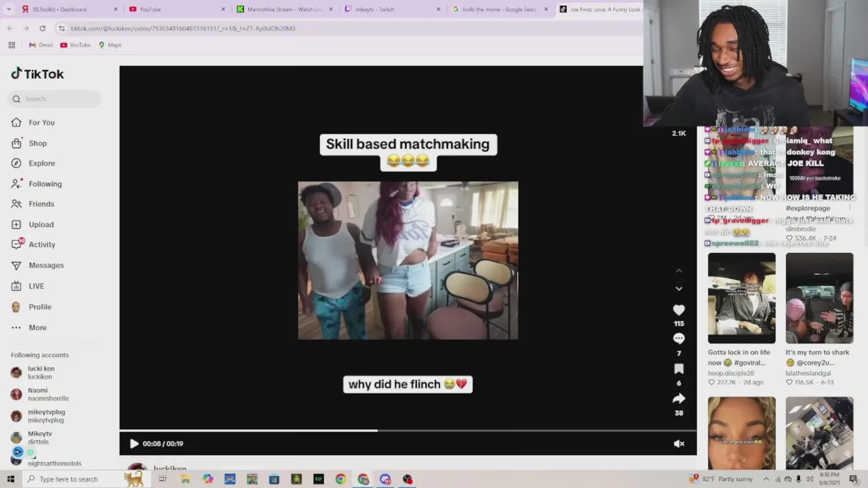868x488 pixels.
Task: Play the paused TikTok video
Action: pyautogui.click(x=134, y=444)
